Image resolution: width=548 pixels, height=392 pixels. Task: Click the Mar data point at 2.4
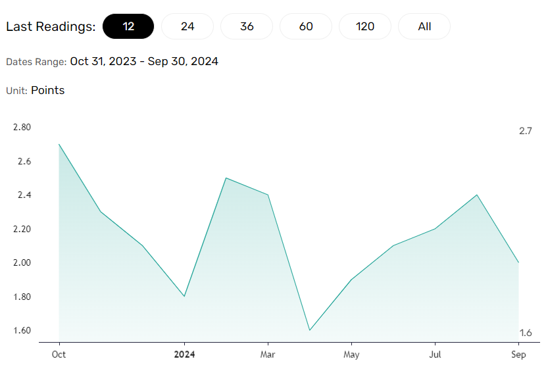[268, 195]
